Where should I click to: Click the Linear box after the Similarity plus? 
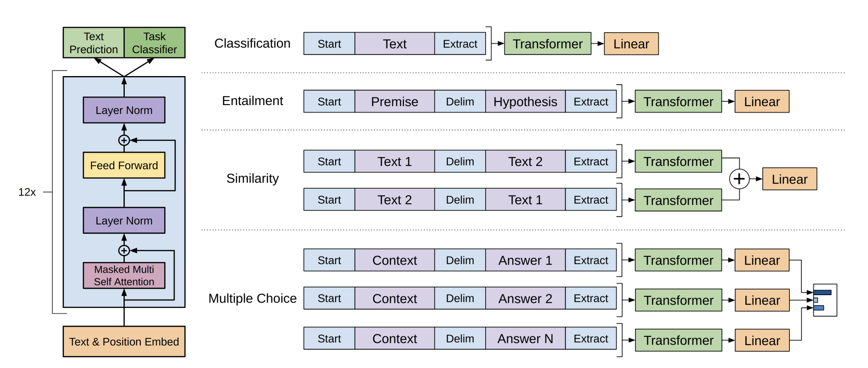click(789, 179)
